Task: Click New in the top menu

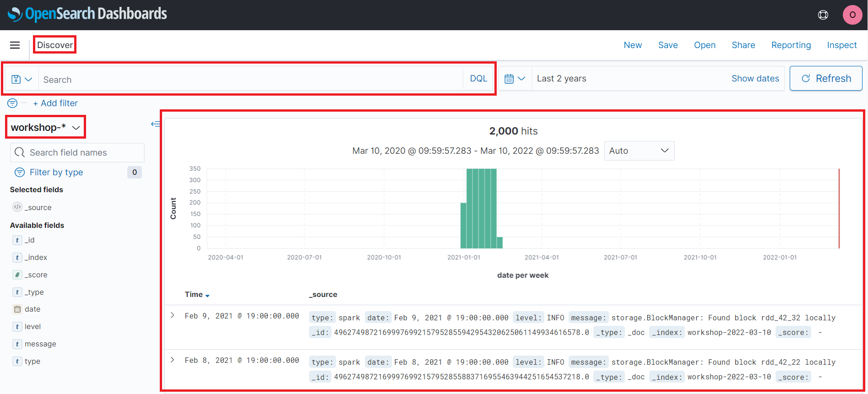Action: coord(633,45)
